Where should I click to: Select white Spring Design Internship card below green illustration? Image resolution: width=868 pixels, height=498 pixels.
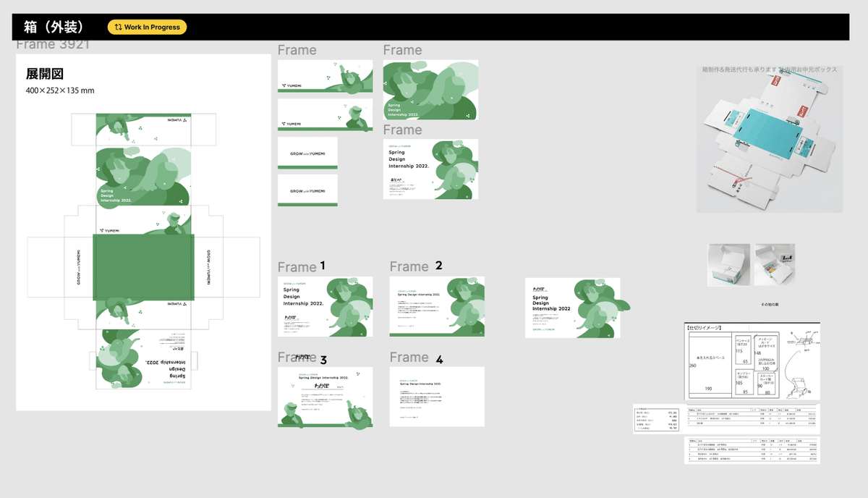point(430,169)
